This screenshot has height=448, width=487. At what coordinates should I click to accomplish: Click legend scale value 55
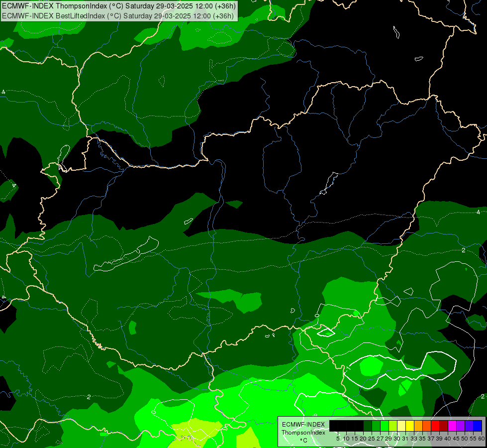[x=473, y=439]
